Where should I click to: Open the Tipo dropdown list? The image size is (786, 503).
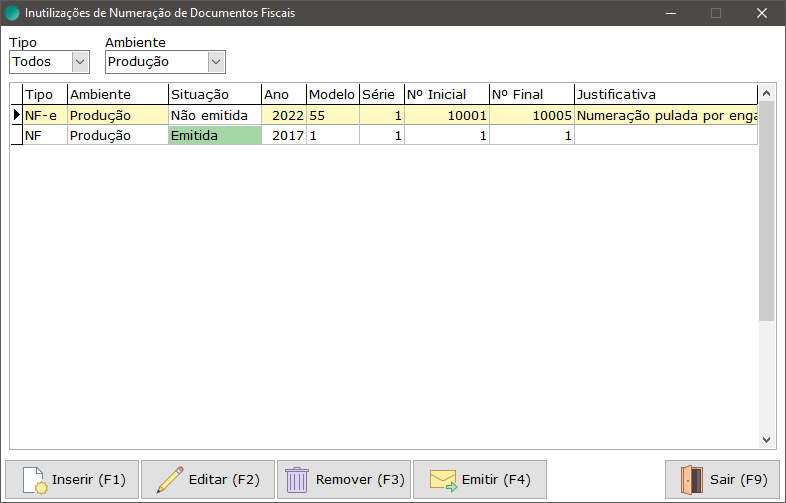(80, 62)
